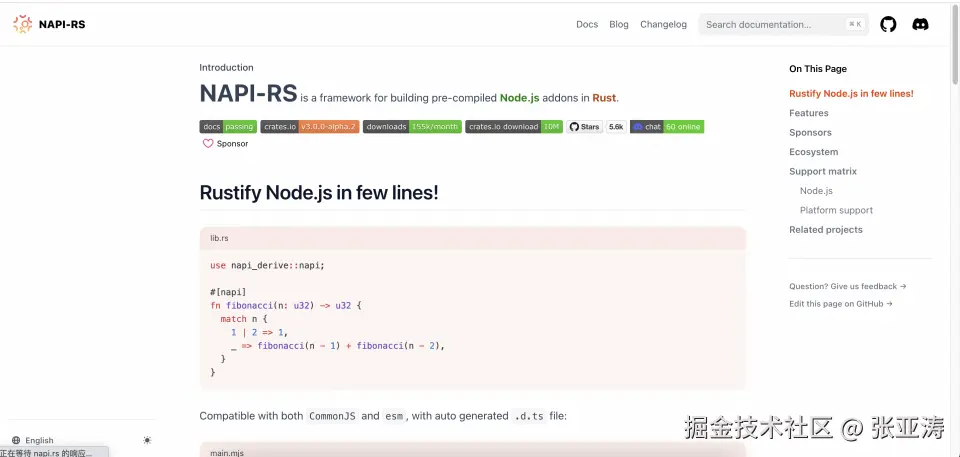Image resolution: width=960 pixels, height=457 pixels.
Task: Open the English language selector
Action: click(x=33, y=440)
